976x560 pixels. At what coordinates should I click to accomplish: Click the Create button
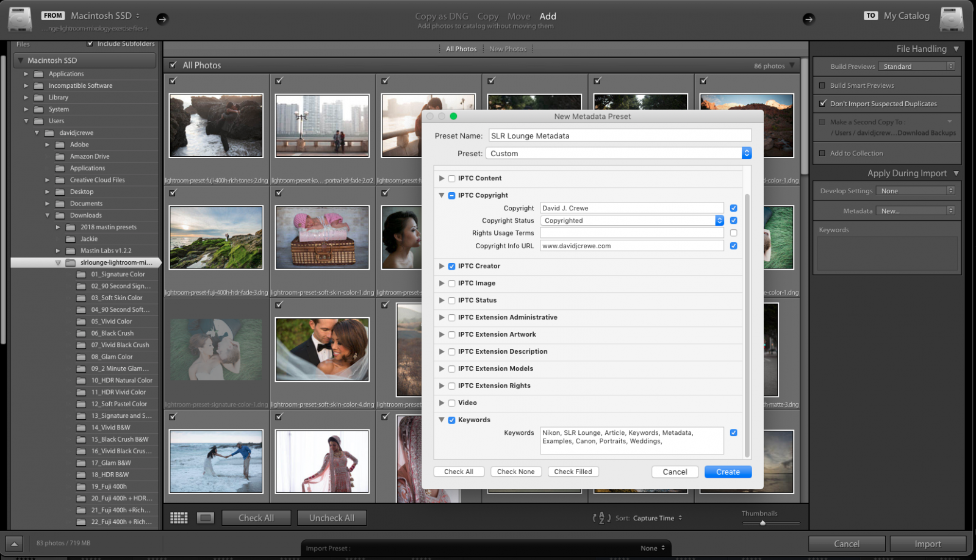click(x=728, y=472)
